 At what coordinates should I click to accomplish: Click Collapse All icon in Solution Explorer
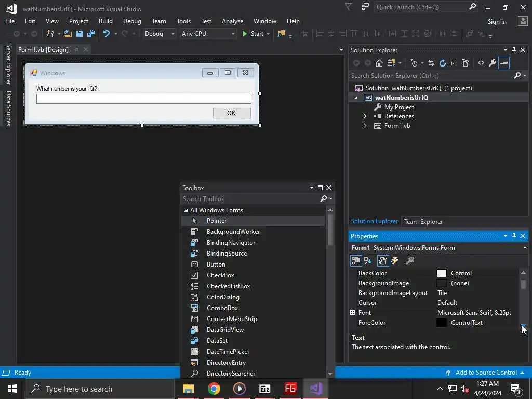454,63
